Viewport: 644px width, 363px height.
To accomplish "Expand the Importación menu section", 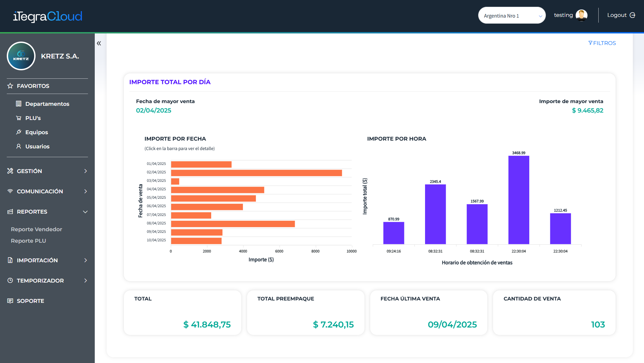I will pos(47,260).
